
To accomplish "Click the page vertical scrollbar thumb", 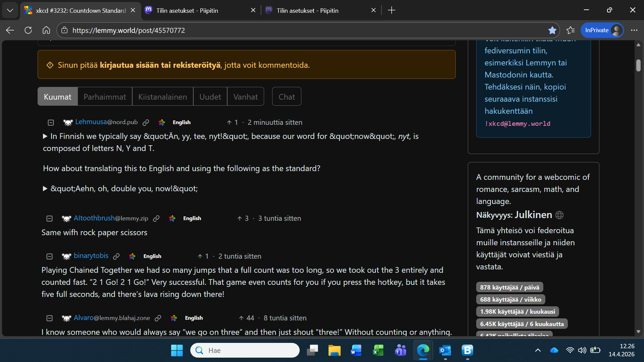I will 638,65.
